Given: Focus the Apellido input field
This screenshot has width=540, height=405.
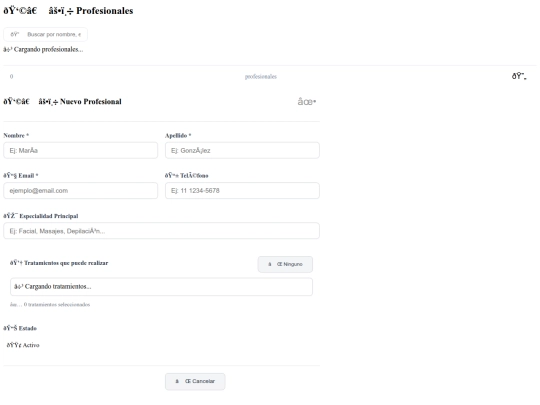Looking at the screenshot, I should click(242, 150).
